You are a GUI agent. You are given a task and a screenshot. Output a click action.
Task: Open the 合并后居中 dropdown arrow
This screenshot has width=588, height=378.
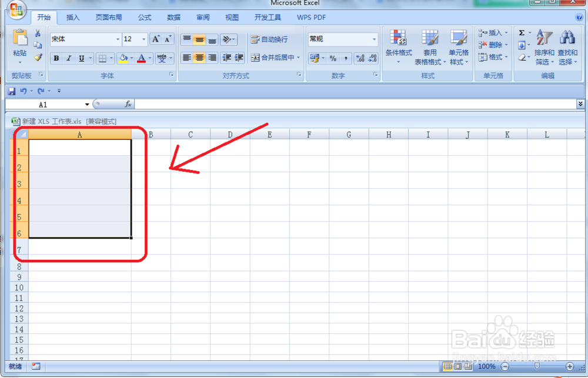(x=299, y=58)
